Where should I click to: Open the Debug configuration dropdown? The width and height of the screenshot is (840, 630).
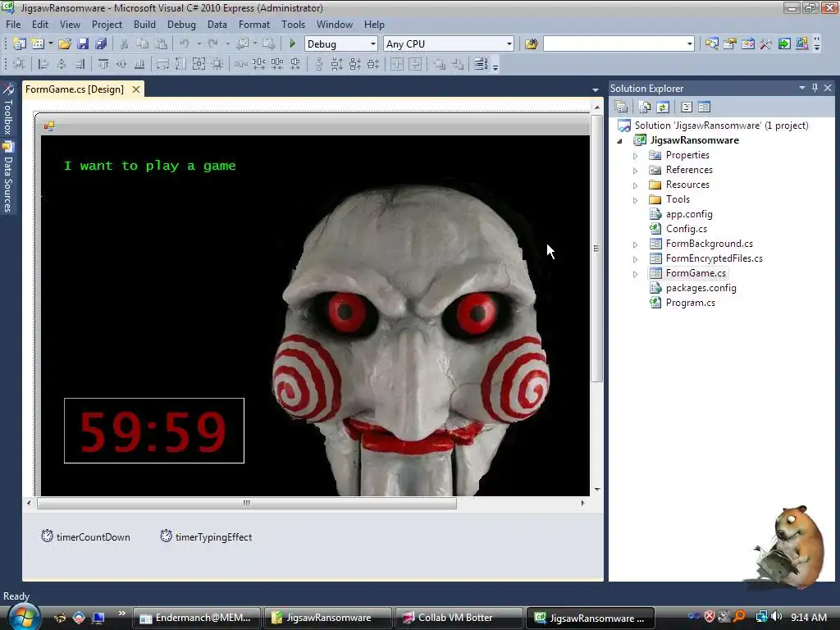coord(373,44)
